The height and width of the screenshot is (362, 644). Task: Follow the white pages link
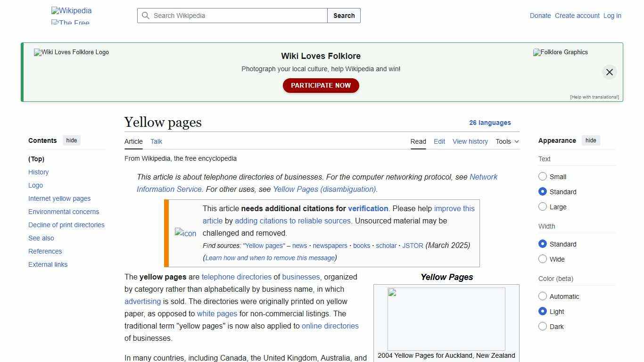217,313
